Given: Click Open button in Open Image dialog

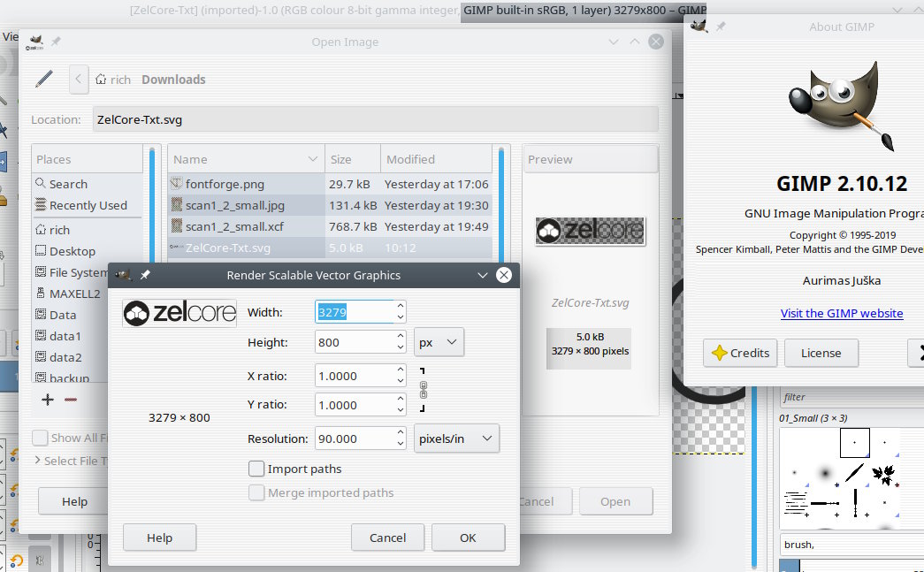Looking at the screenshot, I should coord(615,501).
